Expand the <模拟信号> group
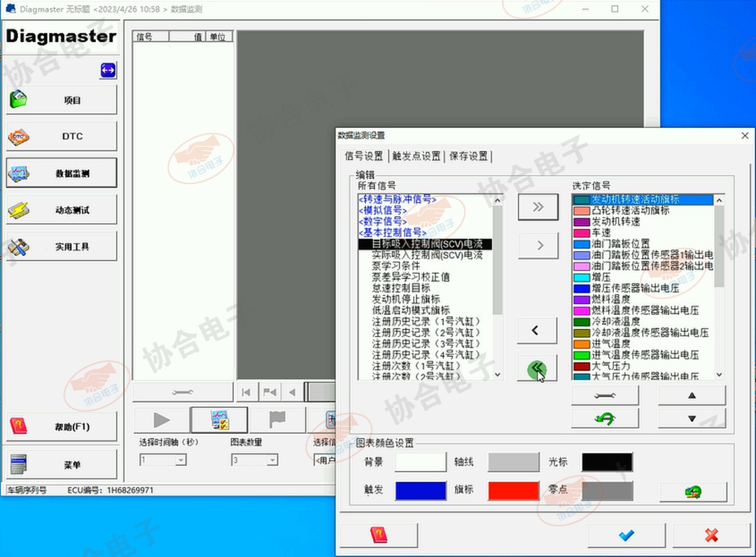Viewport: 756px width, 557px height. (x=383, y=210)
